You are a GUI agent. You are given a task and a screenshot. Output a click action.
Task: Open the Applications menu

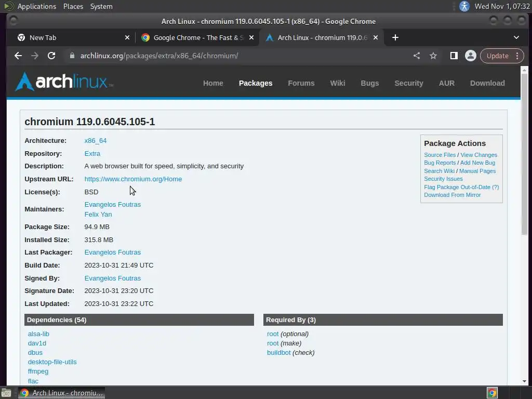37,6
